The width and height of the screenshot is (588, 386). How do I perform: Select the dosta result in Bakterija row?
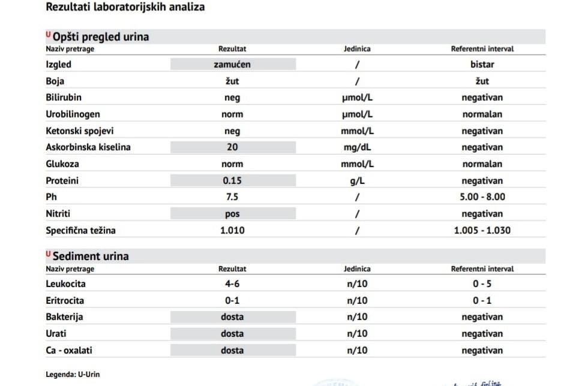pos(233,317)
